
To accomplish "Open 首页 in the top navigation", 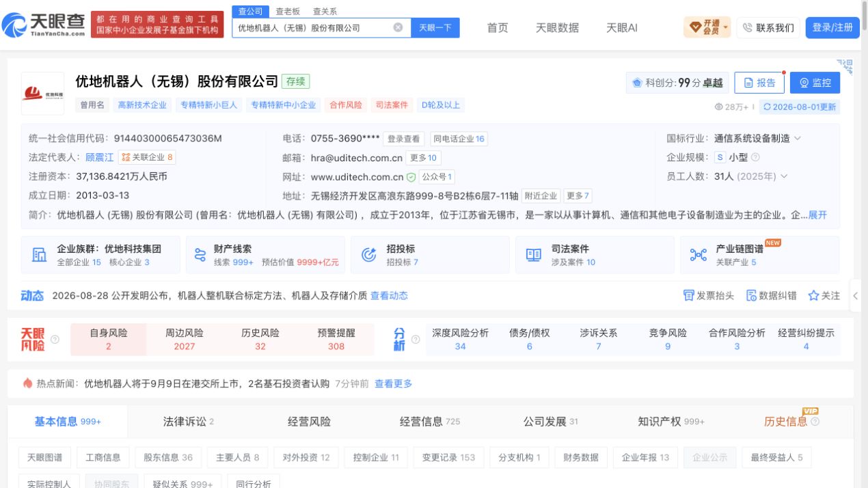I will pyautogui.click(x=498, y=27).
